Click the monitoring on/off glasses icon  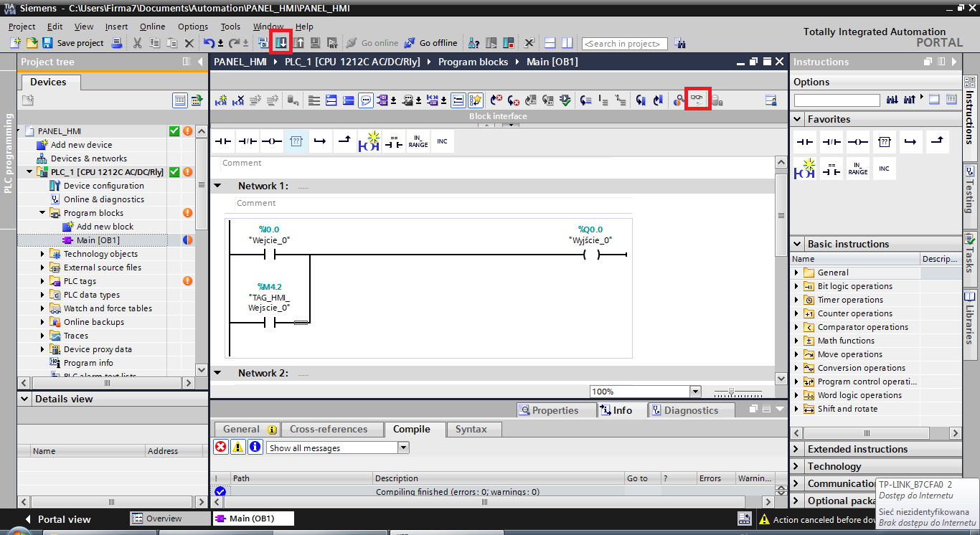pyautogui.click(x=697, y=100)
